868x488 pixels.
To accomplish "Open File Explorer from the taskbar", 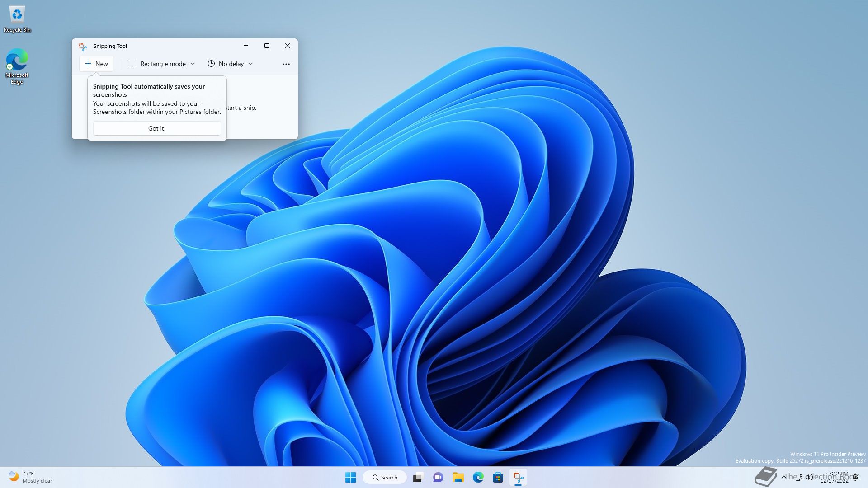I will click(458, 477).
